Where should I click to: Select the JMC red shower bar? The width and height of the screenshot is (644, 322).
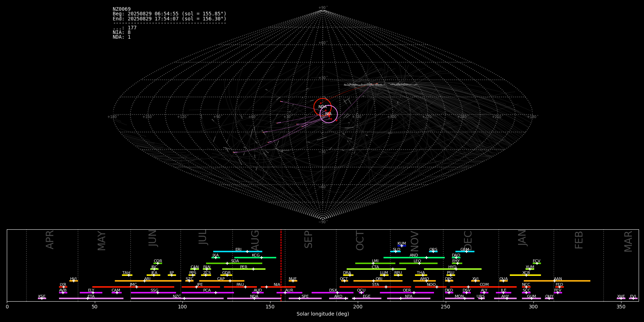133,287
